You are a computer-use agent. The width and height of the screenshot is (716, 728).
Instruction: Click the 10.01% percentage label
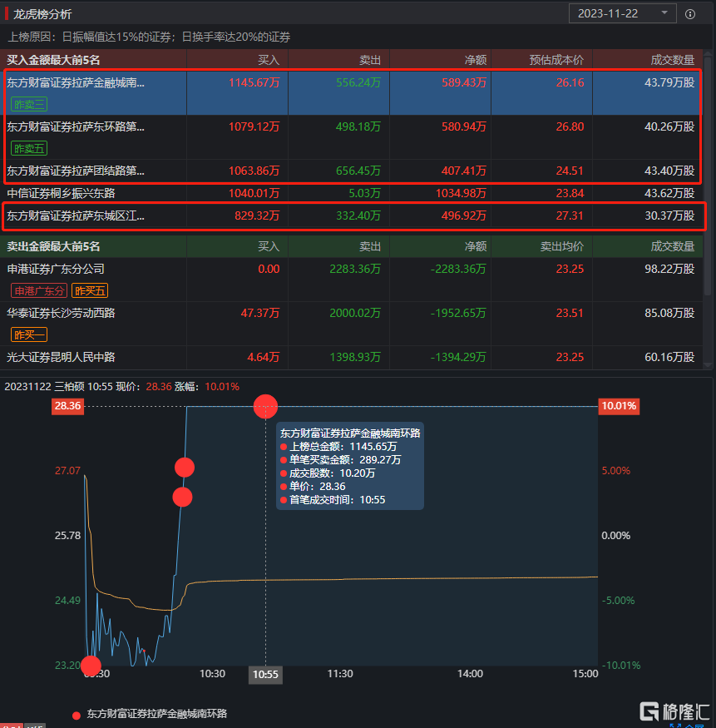pyautogui.click(x=619, y=406)
